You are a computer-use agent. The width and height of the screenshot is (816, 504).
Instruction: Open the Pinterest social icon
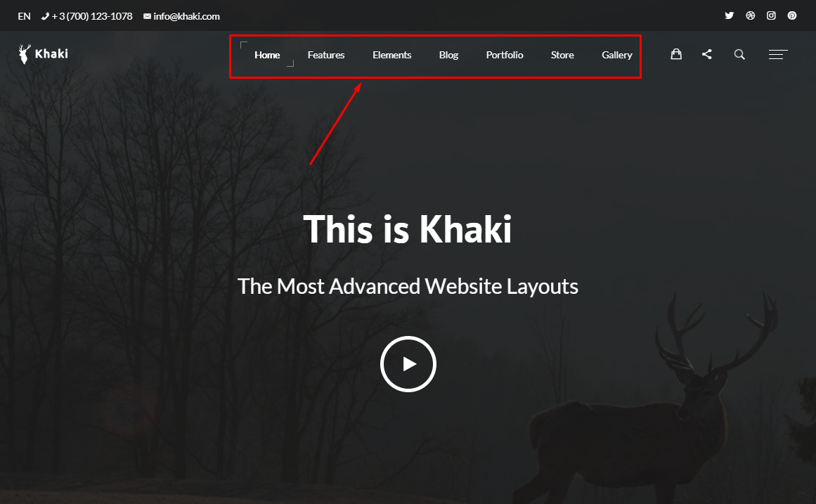coord(792,15)
